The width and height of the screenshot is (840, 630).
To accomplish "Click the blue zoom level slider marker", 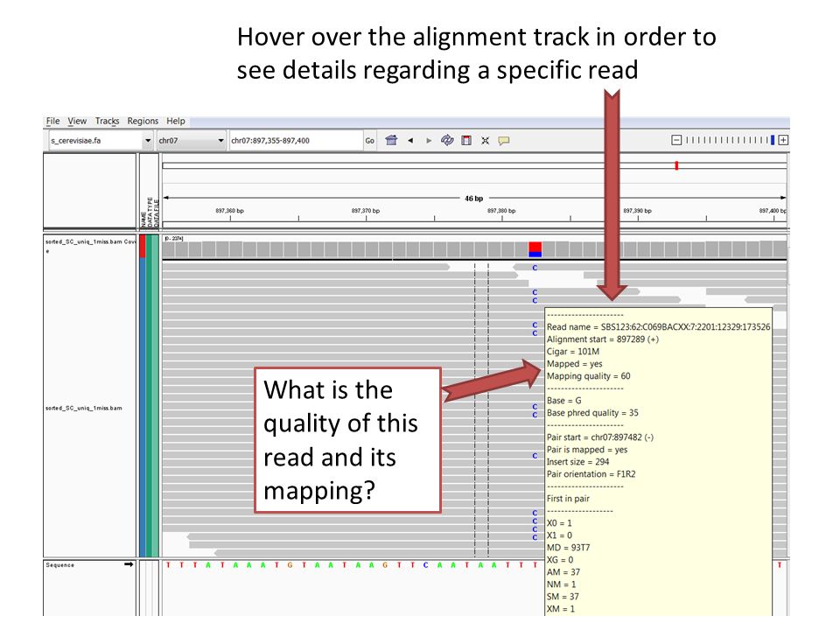I will [773, 140].
